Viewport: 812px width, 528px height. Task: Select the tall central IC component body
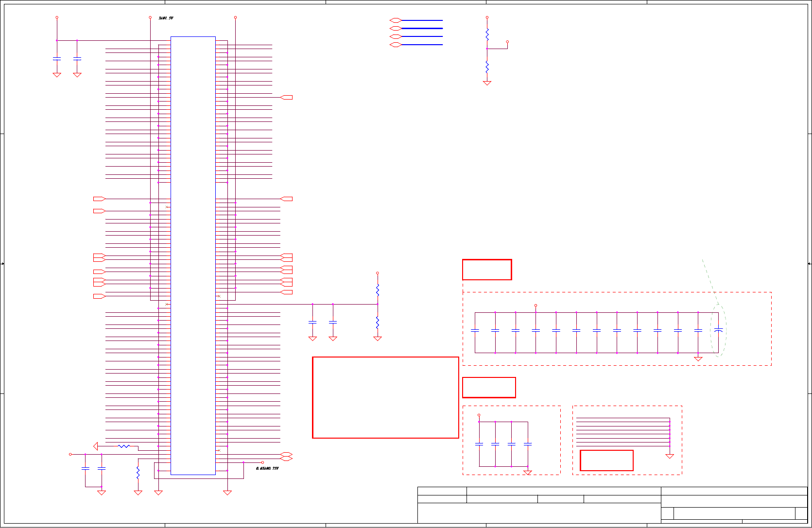(x=193, y=255)
